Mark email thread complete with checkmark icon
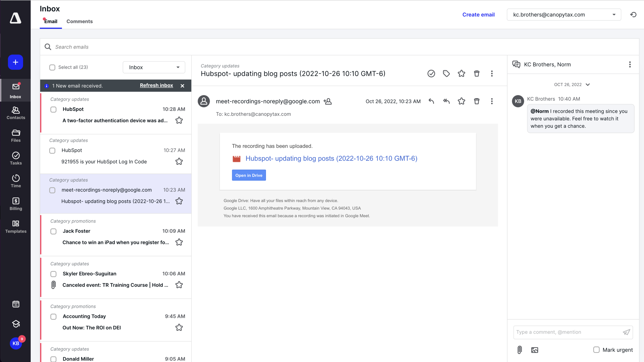Screen dimensions: 644x362 431,74
